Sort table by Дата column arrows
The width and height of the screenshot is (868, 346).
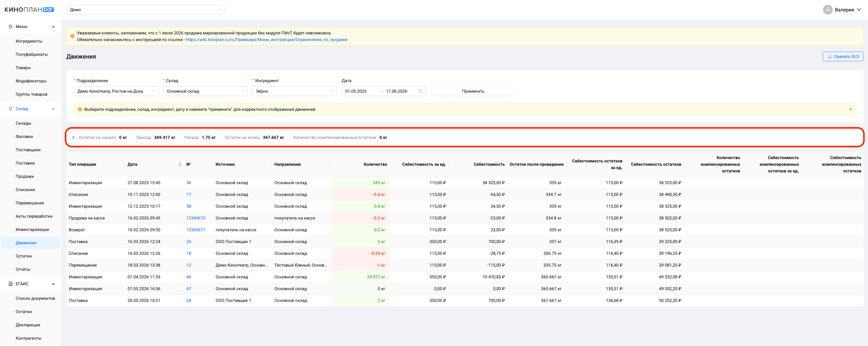tap(179, 164)
